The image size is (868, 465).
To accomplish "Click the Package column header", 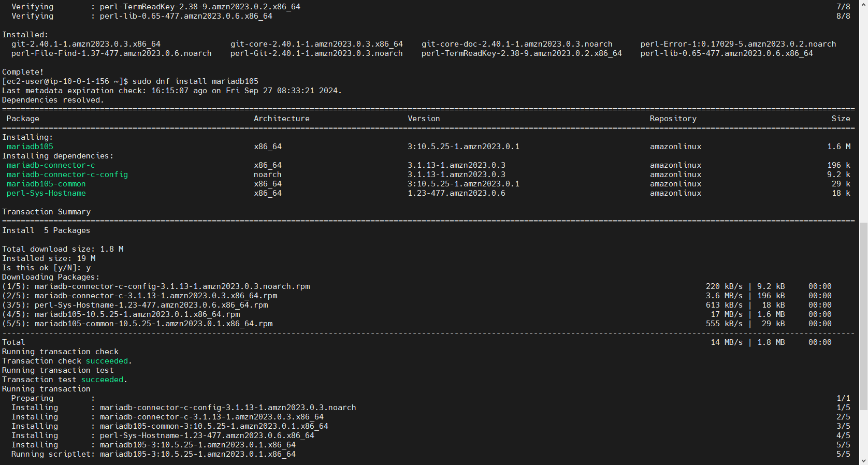I will (x=23, y=119).
